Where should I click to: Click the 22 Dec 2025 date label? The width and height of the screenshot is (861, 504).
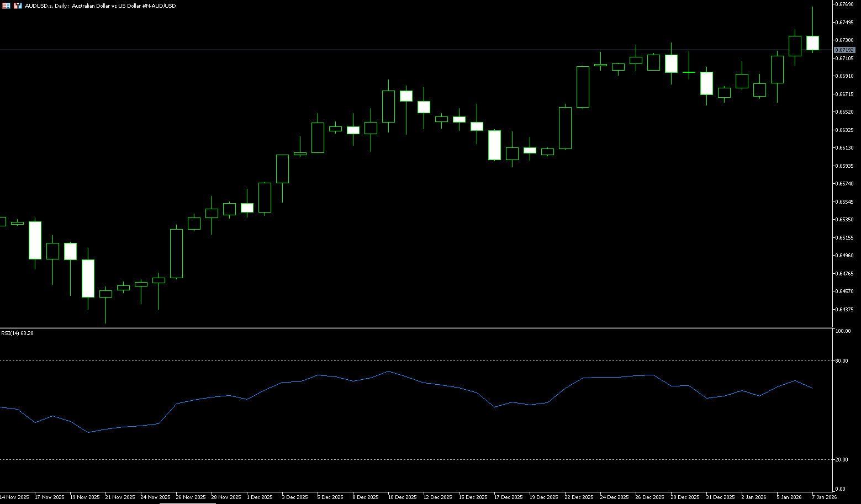pyautogui.click(x=579, y=497)
